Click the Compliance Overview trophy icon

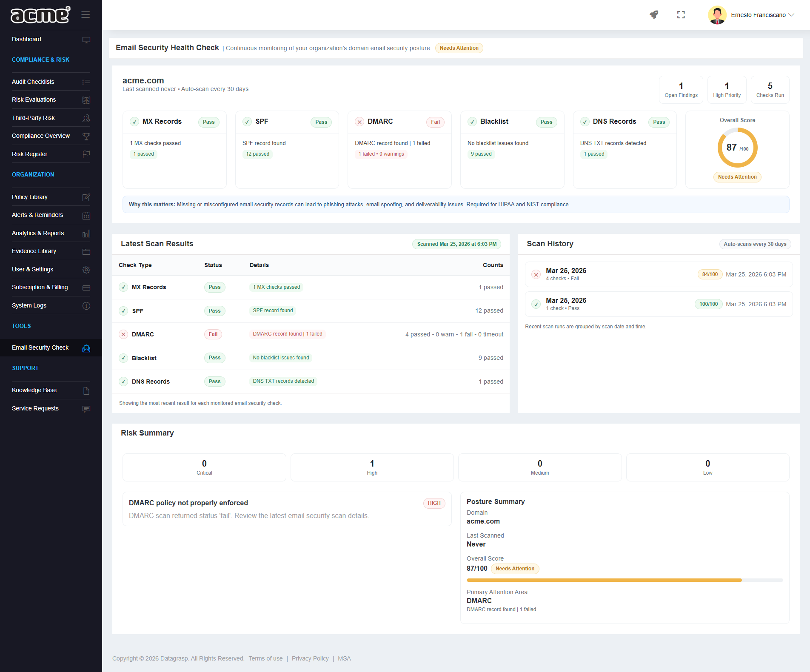86,137
